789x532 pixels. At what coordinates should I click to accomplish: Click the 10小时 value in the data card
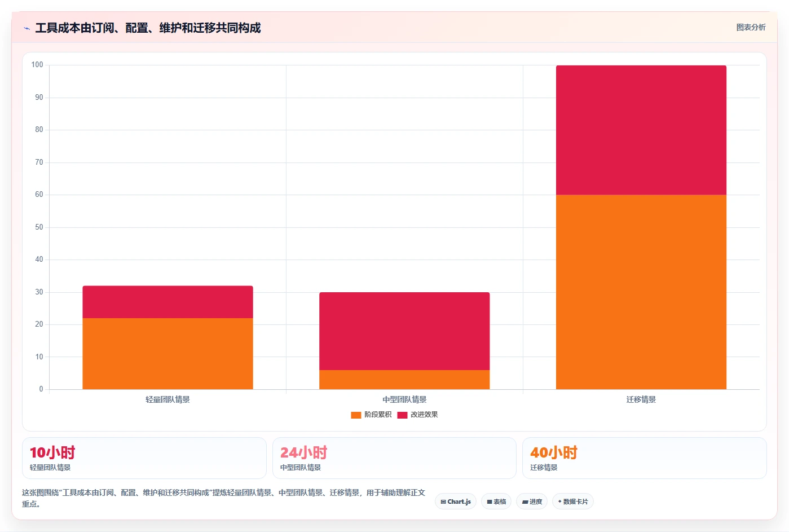tap(52, 452)
